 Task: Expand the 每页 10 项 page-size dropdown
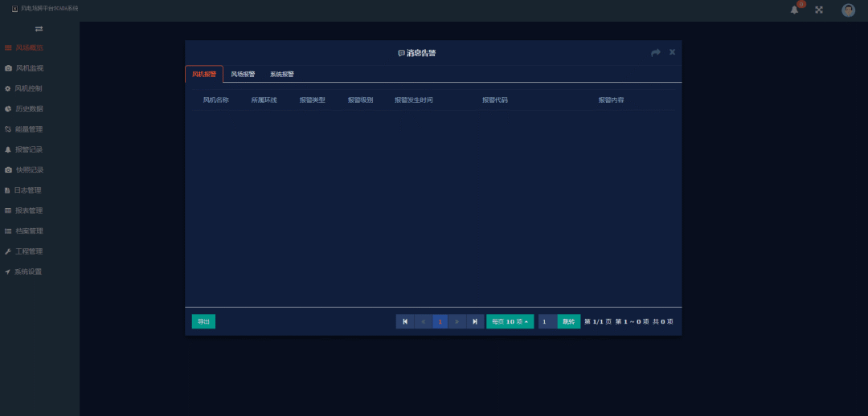pos(510,321)
